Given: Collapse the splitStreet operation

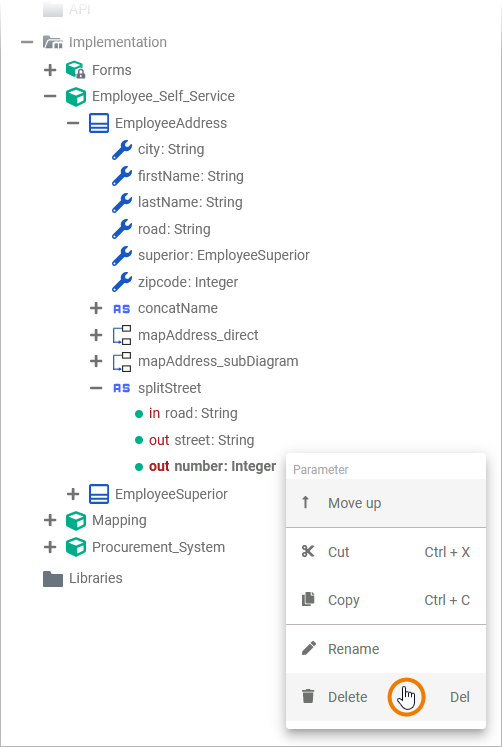Looking at the screenshot, I should tap(96, 388).
